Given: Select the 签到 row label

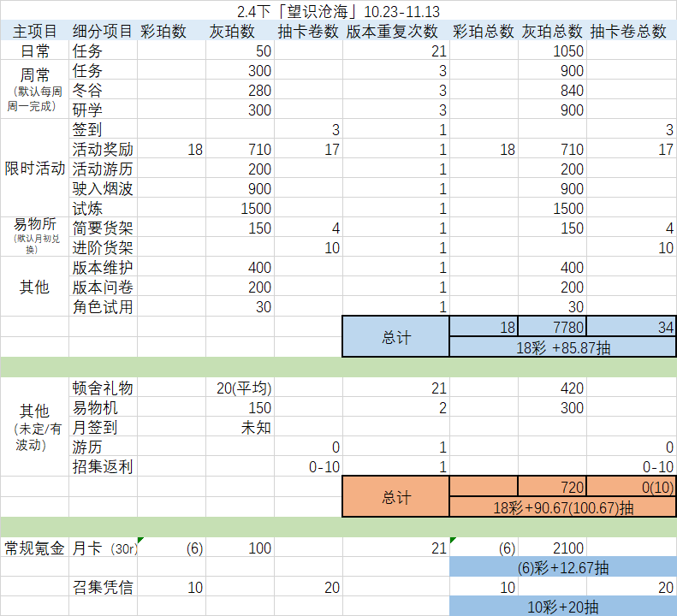Looking at the screenshot, I should click(103, 129).
